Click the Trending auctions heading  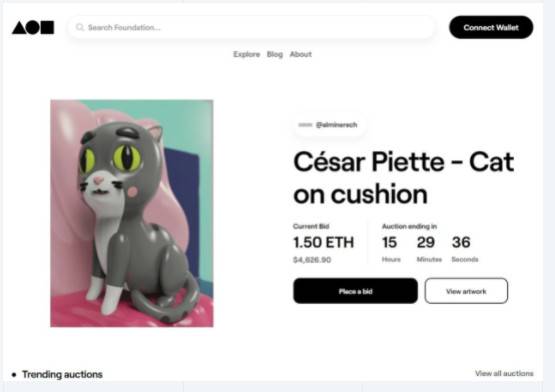tap(62, 374)
